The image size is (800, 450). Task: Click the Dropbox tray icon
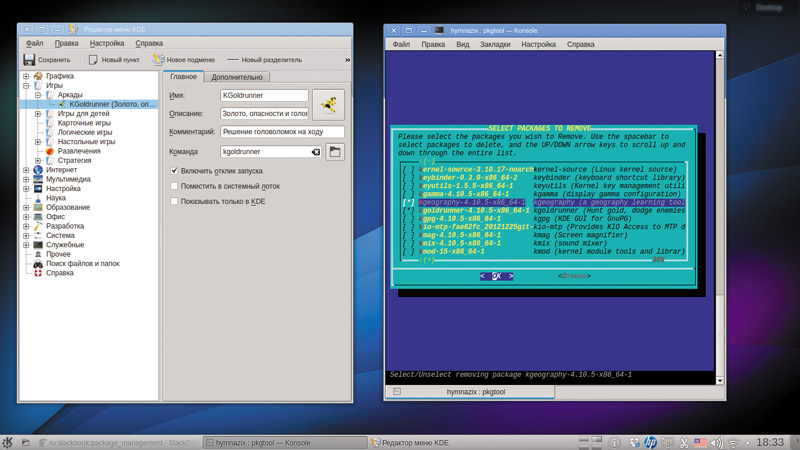[634, 443]
